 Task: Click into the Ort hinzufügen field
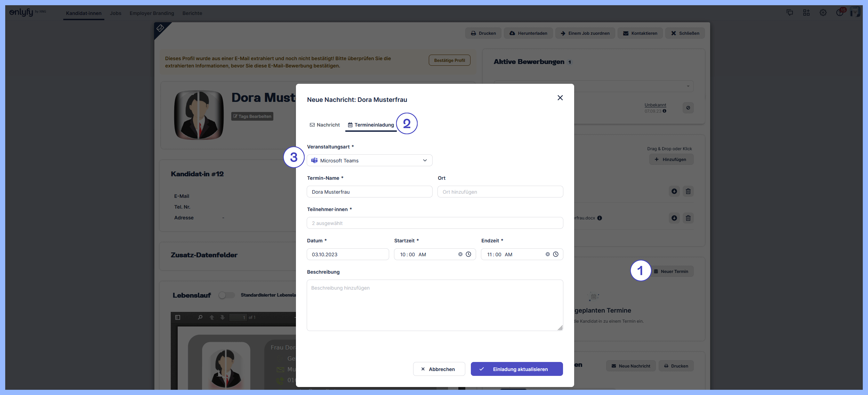click(x=500, y=192)
